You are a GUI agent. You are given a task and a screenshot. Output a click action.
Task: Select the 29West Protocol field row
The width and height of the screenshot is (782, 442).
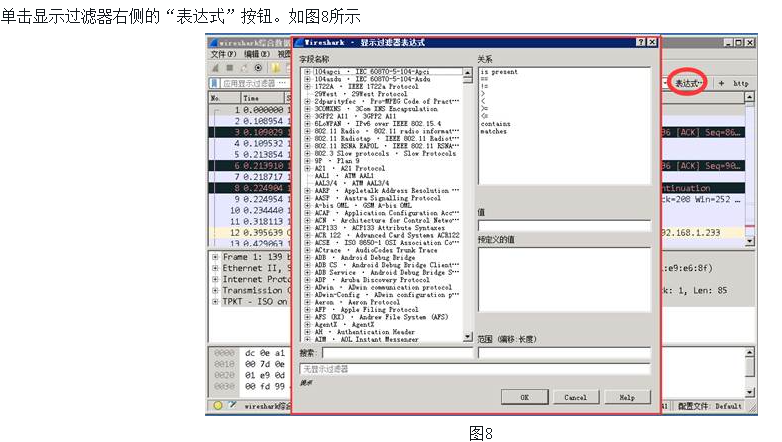pos(361,94)
